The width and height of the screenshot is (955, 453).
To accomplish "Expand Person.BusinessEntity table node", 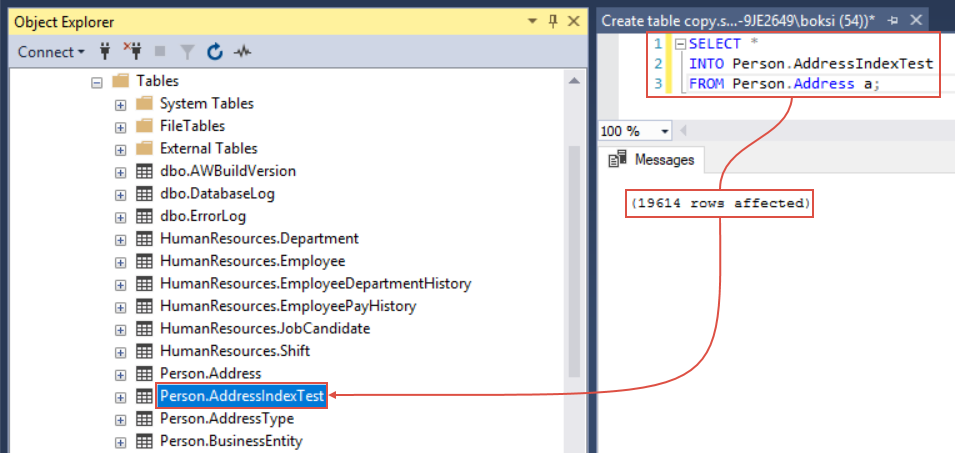I will (121, 442).
